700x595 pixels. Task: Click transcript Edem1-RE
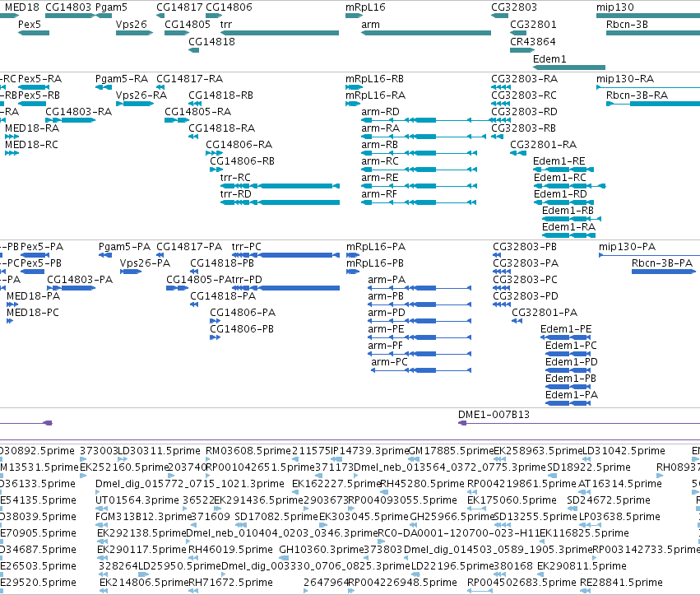563,170
